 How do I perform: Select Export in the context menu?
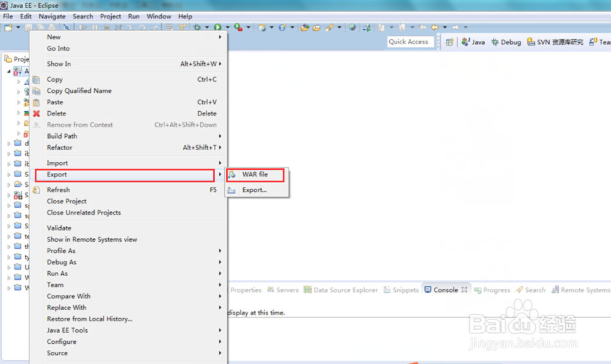point(128,175)
